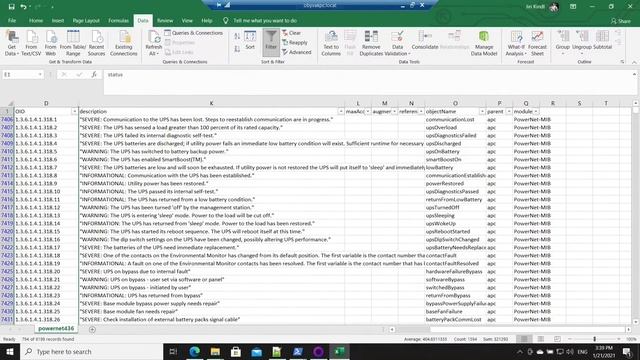Click Windows Start button
This screenshot has width=640, height=360.
[x=9, y=351]
